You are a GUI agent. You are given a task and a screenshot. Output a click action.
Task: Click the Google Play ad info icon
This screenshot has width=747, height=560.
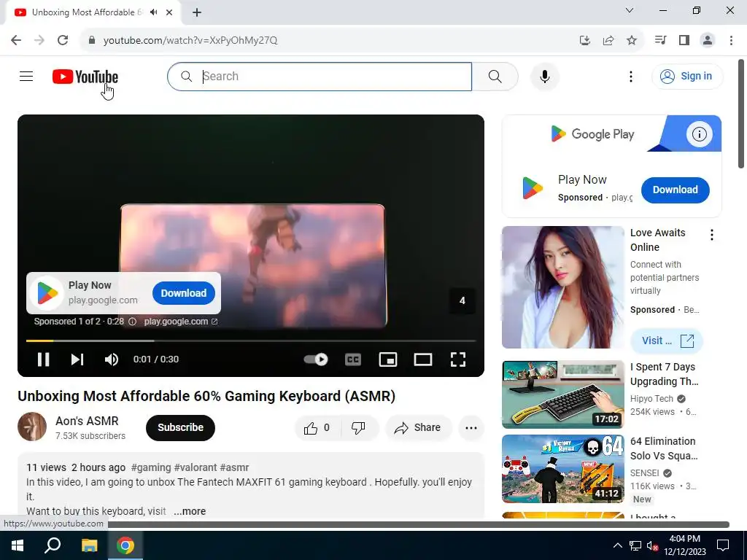pyautogui.click(x=699, y=134)
